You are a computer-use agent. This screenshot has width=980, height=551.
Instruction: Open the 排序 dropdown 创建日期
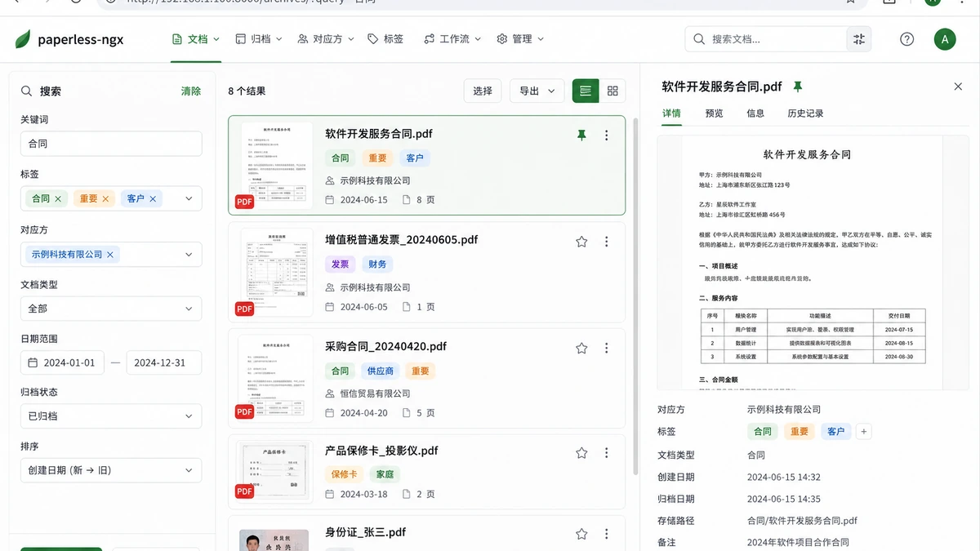coord(111,470)
